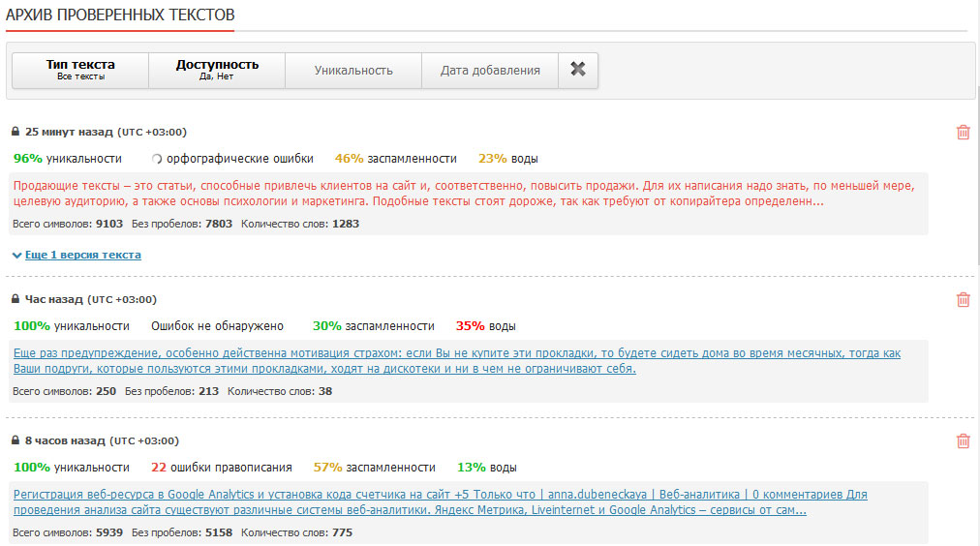Open the 'Тип текста' filter dropdown
The image size is (980, 546).
(x=80, y=70)
